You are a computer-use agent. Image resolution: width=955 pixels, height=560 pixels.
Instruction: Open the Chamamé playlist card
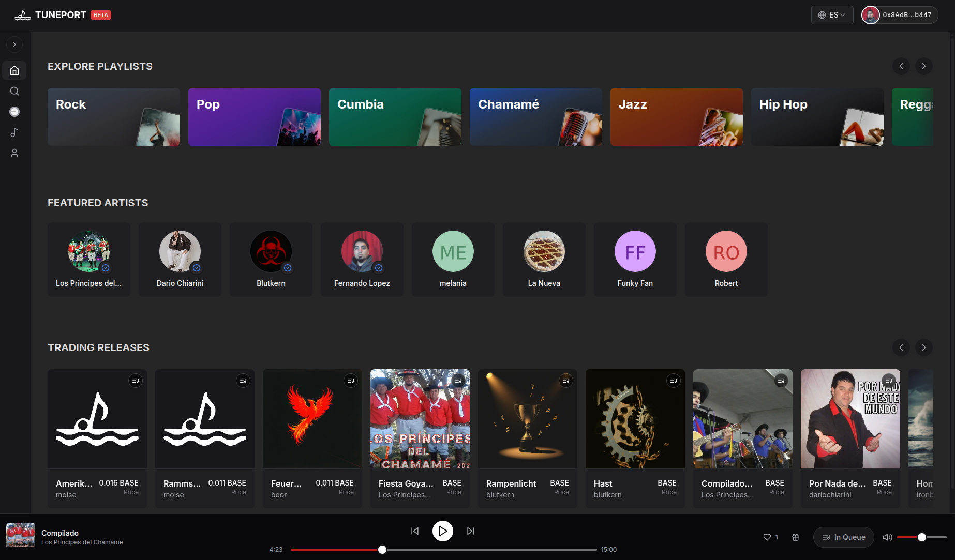[536, 117]
